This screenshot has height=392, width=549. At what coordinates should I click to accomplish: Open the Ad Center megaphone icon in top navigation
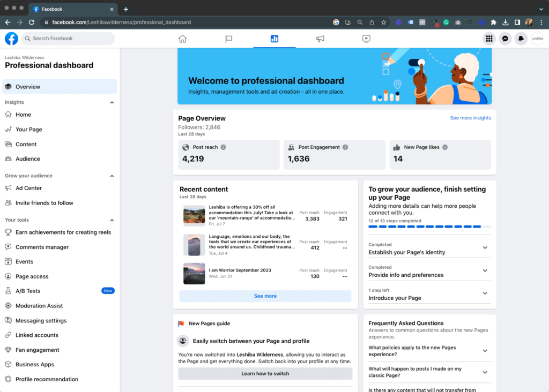pyautogui.click(x=320, y=39)
